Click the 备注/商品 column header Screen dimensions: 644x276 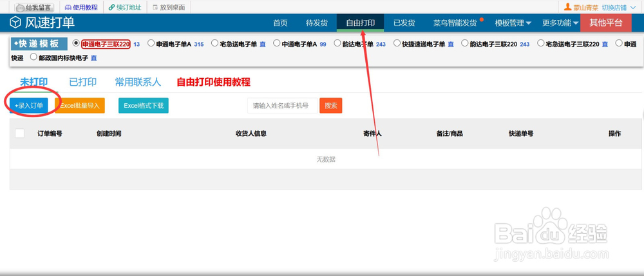point(450,133)
